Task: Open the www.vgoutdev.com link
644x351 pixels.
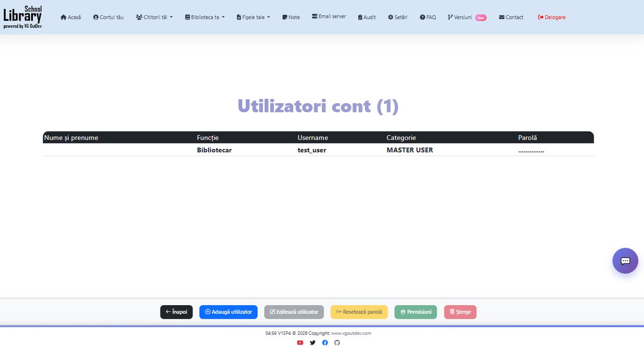Action: click(351, 333)
